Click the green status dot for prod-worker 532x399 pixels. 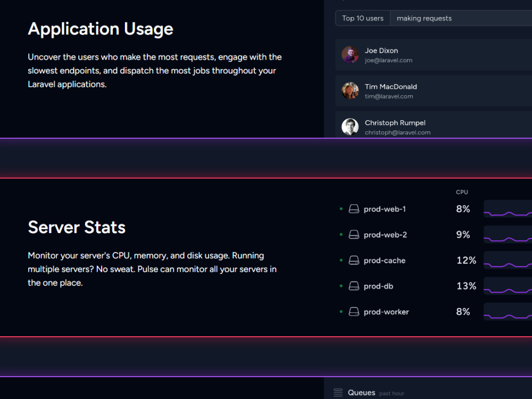coord(341,312)
